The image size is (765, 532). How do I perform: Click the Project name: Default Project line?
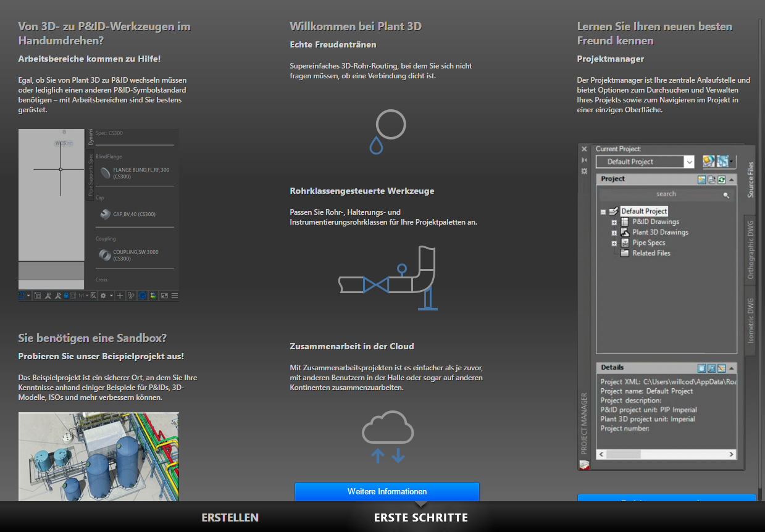coord(646,391)
